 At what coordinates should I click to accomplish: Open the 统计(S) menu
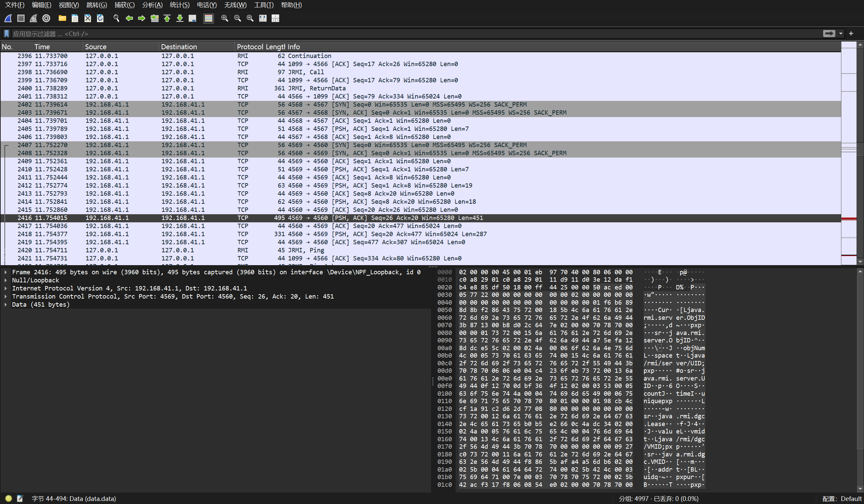tap(179, 5)
